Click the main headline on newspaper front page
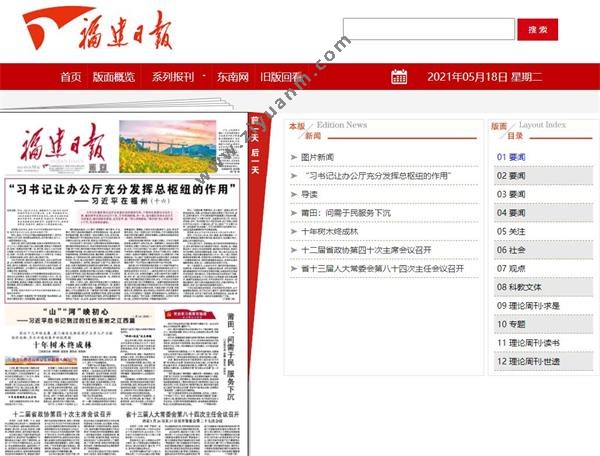Viewport: 600px width, 456px height. pos(122,189)
